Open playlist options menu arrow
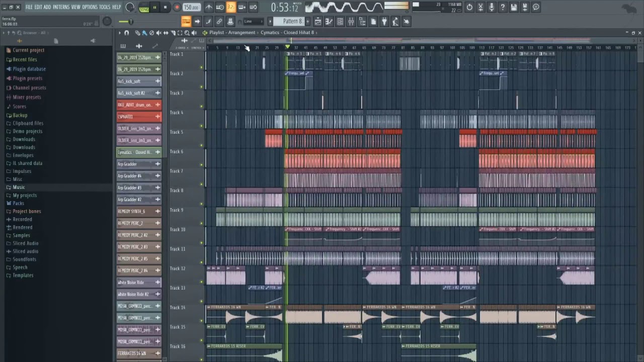644x362 pixels. pyautogui.click(x=119, y=33)
